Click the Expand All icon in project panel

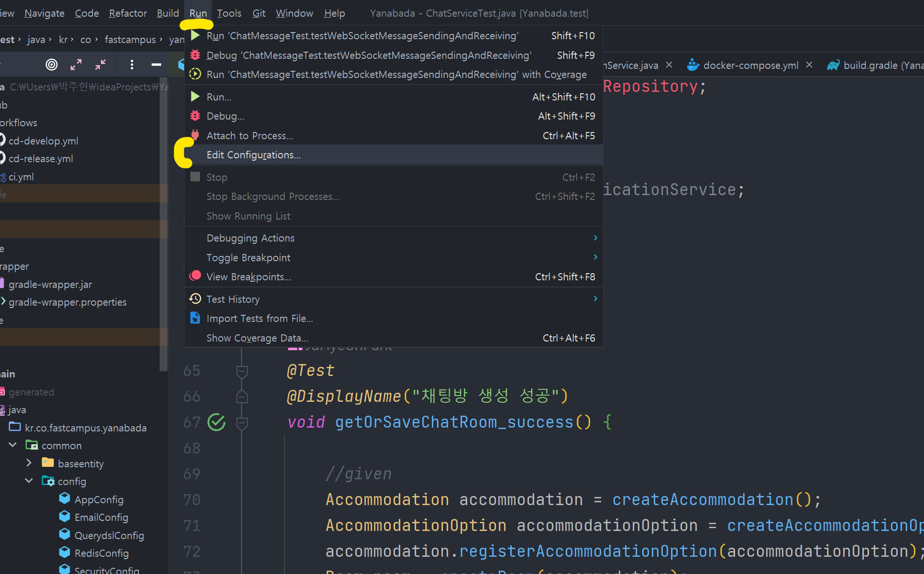(x=76, y=65)
